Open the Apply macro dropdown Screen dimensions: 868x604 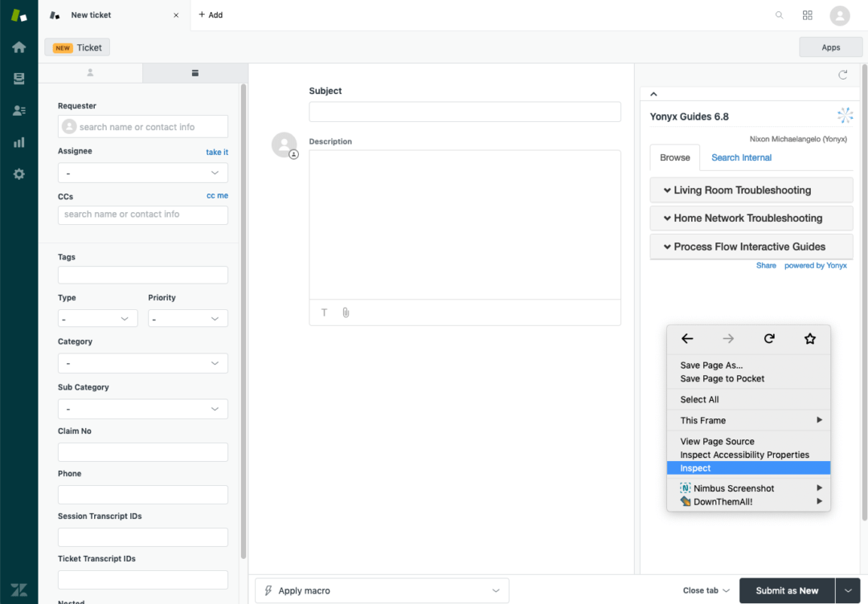(381, 590)
